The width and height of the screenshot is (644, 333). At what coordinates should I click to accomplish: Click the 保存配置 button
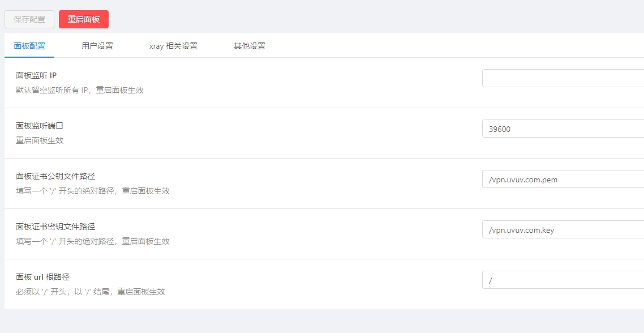[x=29, y=19]
